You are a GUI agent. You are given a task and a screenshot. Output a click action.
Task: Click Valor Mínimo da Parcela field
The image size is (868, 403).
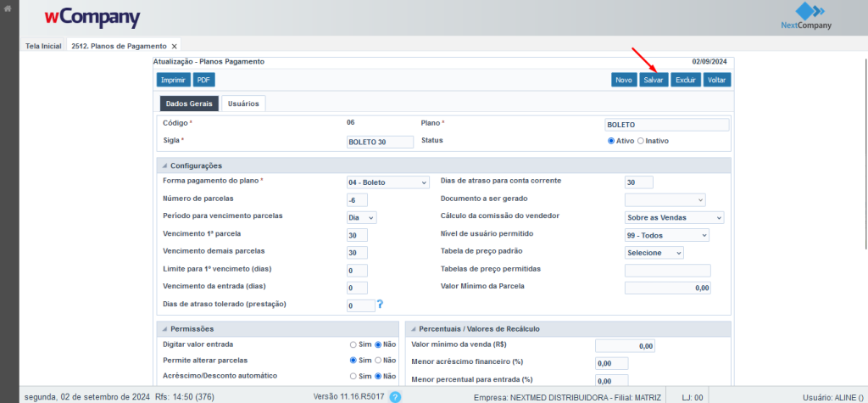coord(668,288)
